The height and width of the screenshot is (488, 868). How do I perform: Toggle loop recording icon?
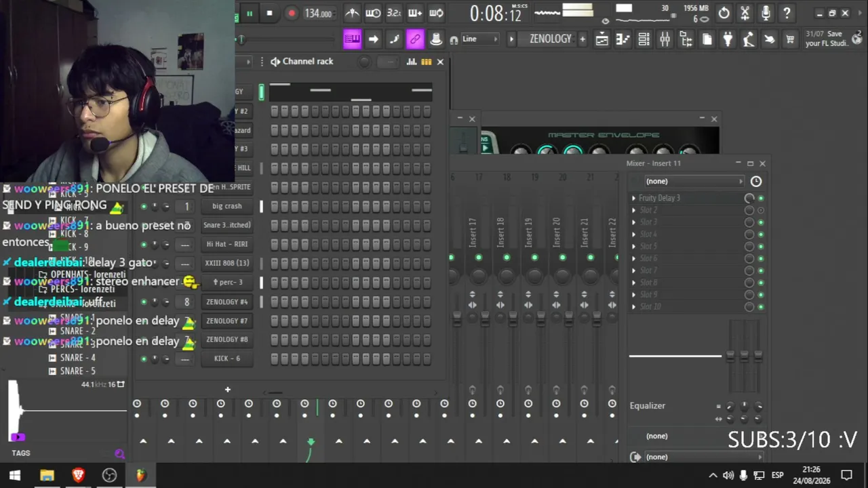(436, 13)
